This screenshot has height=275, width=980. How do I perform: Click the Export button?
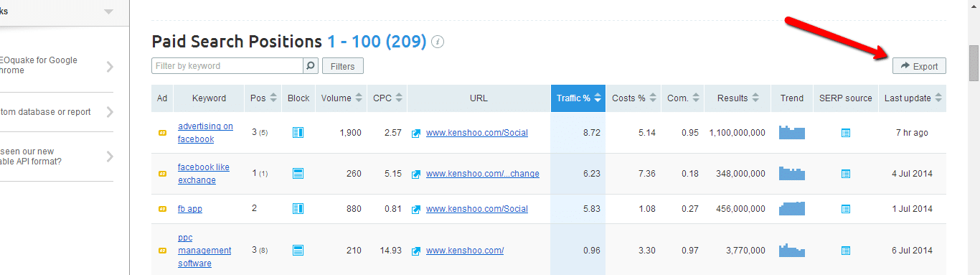click(919, 66)
